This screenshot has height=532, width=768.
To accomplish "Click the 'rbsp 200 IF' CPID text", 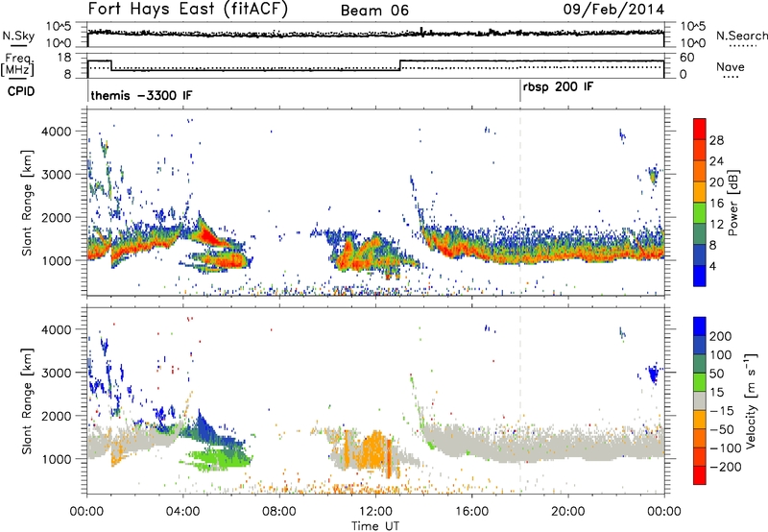I will tap(559, 87).
